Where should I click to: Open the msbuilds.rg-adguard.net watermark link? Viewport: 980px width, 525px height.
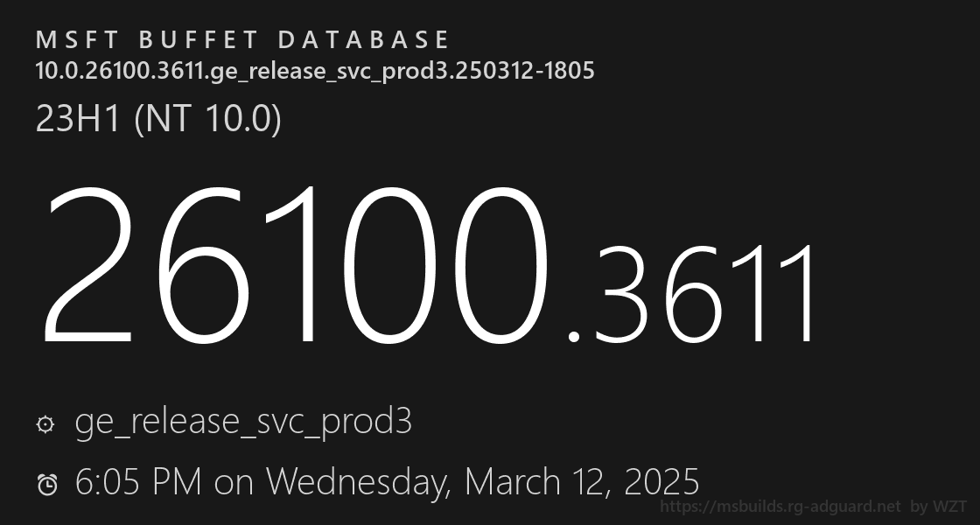click(780, 507)
